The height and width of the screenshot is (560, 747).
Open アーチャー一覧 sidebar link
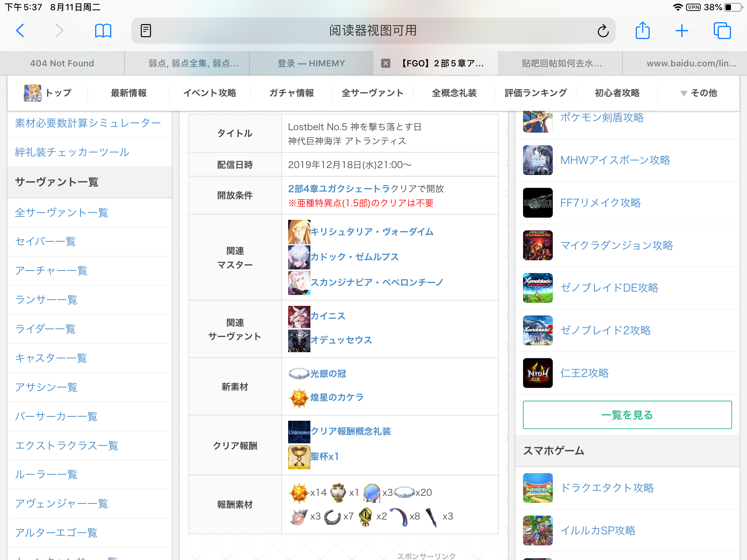(x=51, y=271)
